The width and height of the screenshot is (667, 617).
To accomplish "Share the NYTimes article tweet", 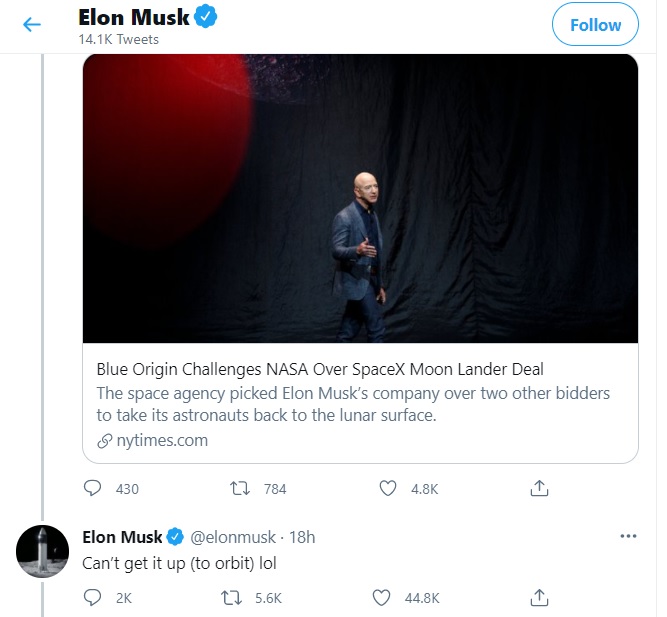I will [539, 488].
